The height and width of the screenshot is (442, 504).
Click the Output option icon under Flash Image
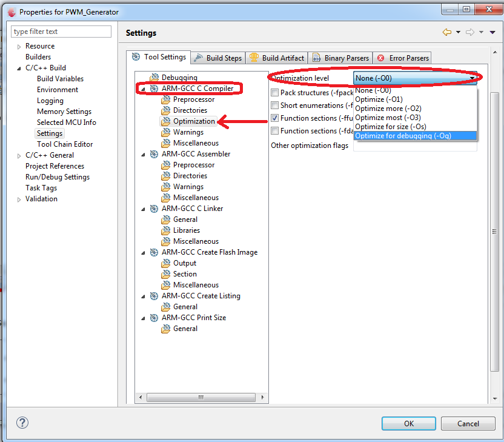pos(166,263)
